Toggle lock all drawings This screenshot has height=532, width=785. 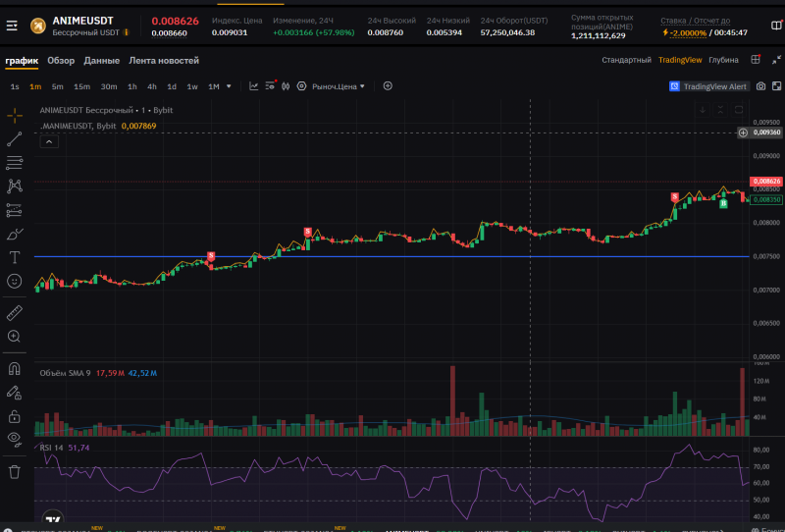15,416
